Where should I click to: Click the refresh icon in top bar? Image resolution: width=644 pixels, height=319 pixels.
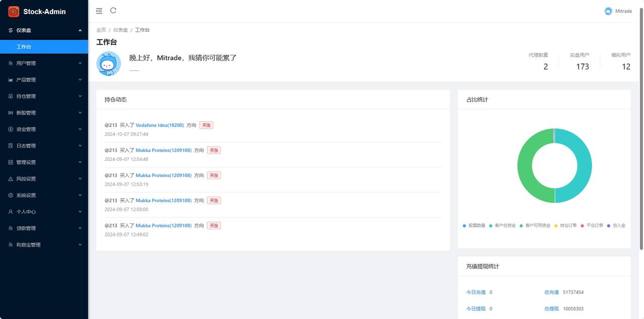click(x=113, y=11)
